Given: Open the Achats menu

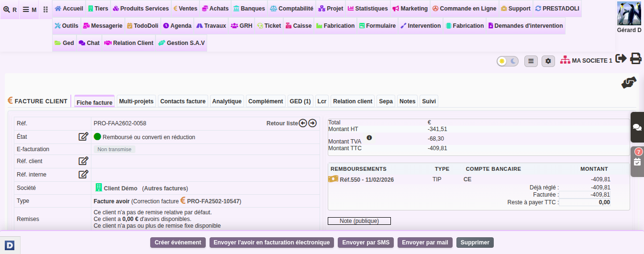Looking at the screenshot, I should [x=215, y=9].
